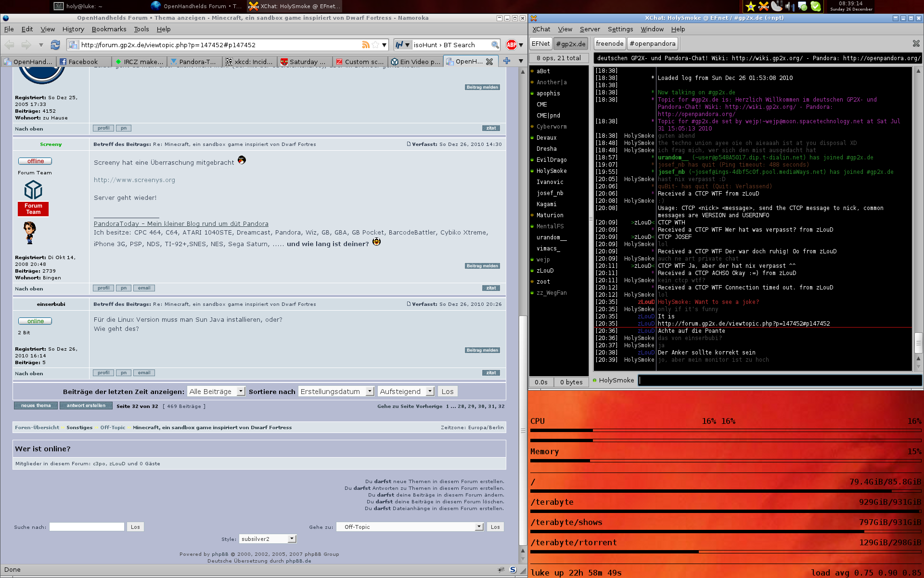Open the volume control tray icon
The height and width of the screenshot is (578, 924).
pyautogui.click(x=790, y=6)
